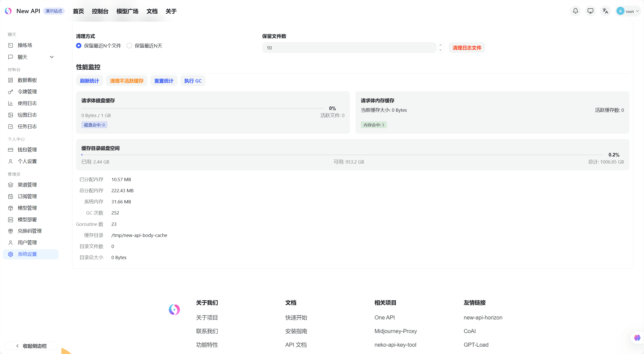Expand the 聊天 sidebar submenu chevron

[x=52, y=57]
